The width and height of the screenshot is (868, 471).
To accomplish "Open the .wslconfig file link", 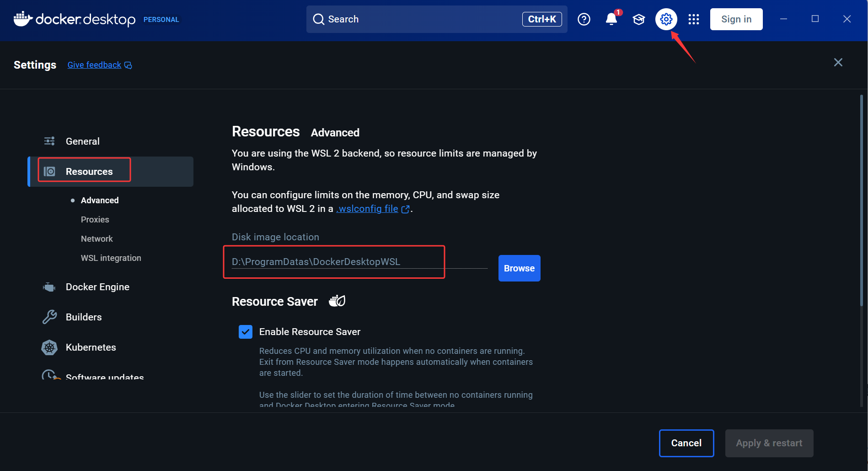I will coord(367,209).
